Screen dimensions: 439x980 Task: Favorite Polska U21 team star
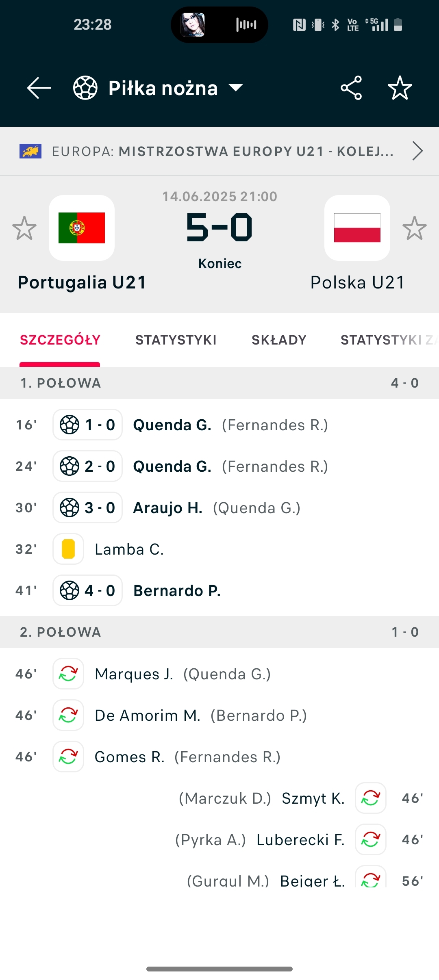coord(414,228)
